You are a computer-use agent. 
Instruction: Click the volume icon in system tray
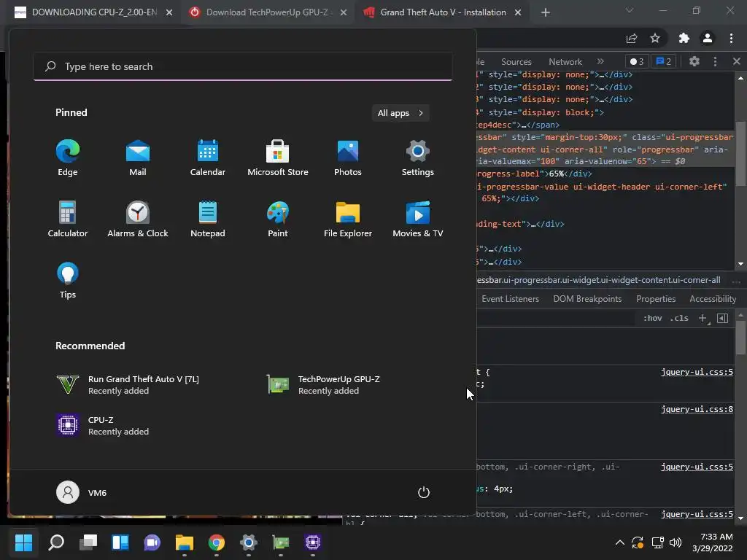tap(675, 542)
